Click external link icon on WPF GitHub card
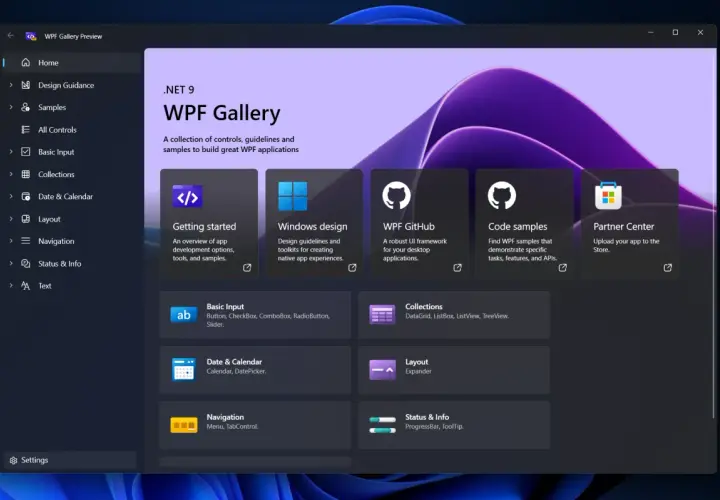 click(x=457, y=268)
